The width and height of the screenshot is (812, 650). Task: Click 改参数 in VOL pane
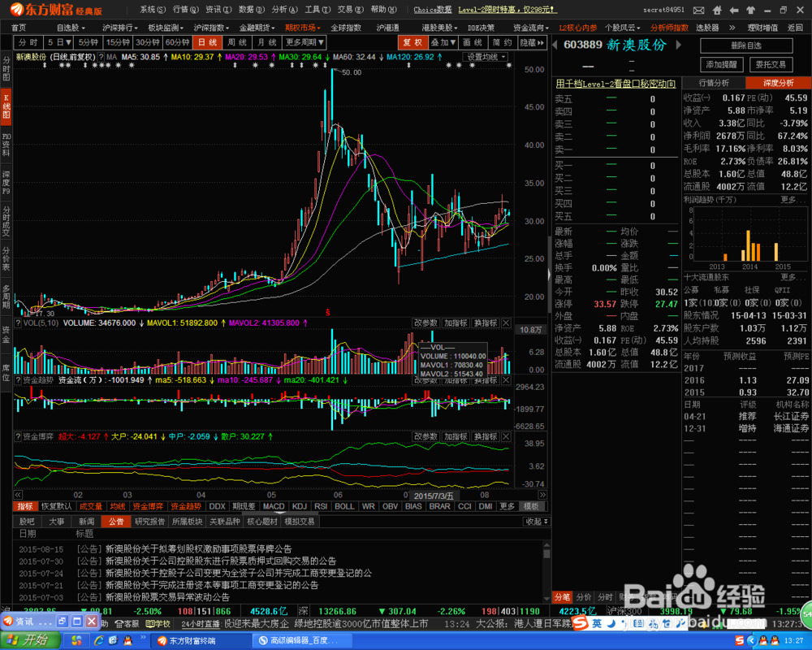point(425,323)
